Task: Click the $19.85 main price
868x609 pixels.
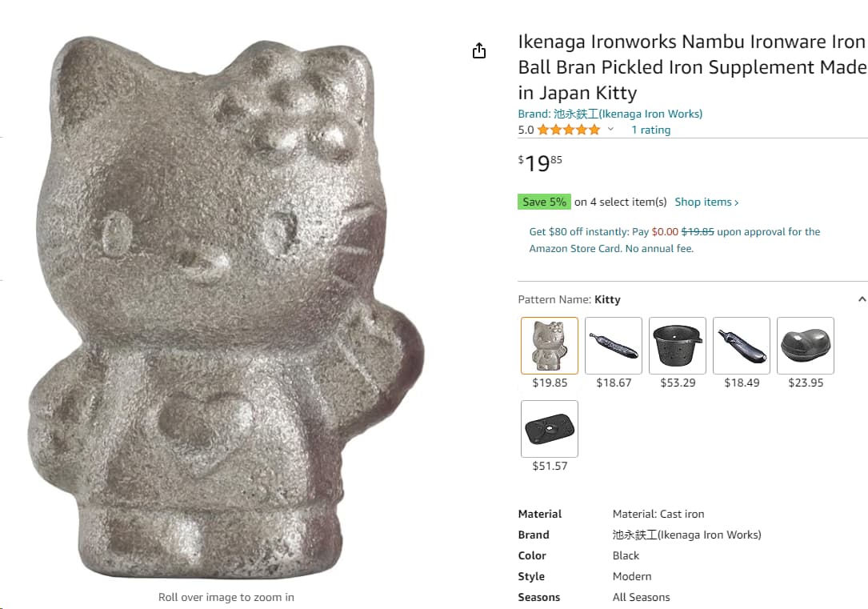Action: 540,163
